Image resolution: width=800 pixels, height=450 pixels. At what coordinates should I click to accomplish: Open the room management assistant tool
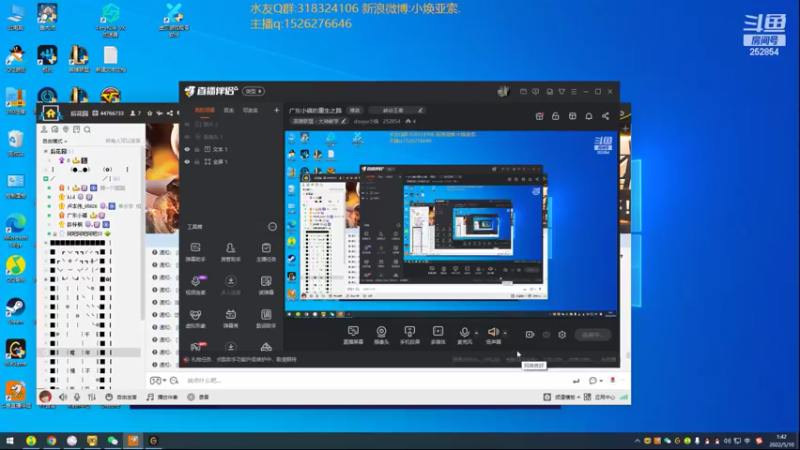pyautogui.click(x=231, y=252)
